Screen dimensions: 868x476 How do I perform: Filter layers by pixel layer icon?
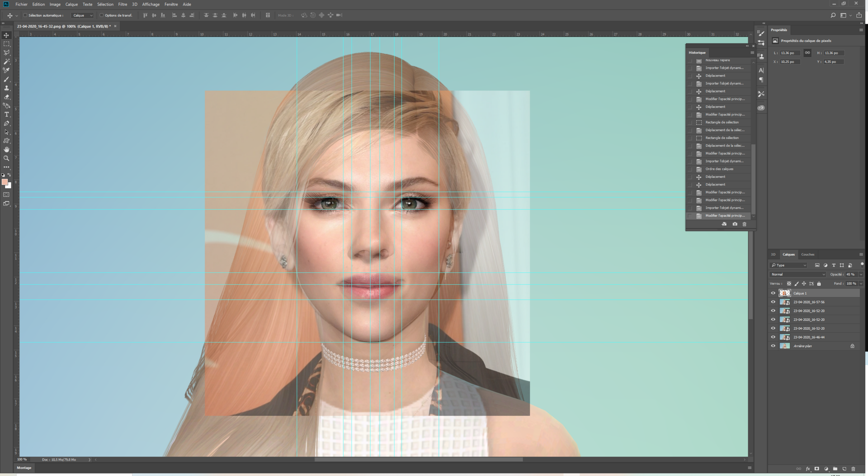pos(817,265)
